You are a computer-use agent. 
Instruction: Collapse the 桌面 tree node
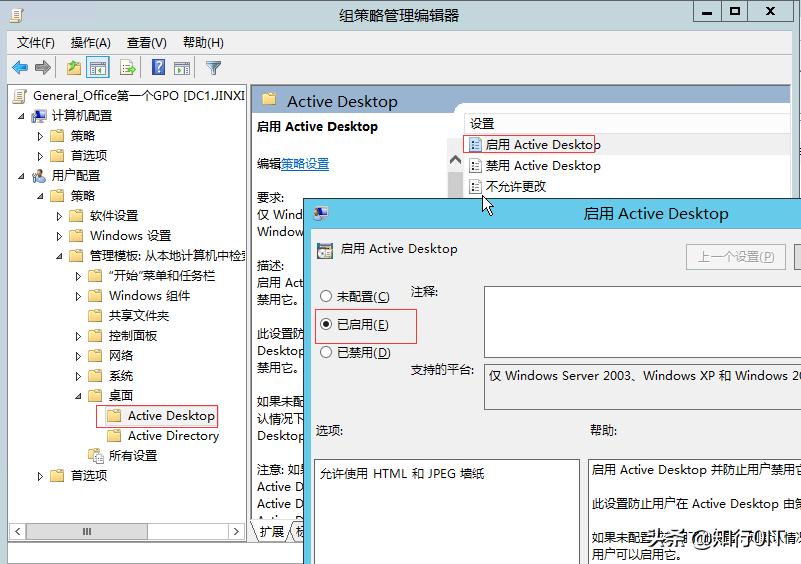(79, 396)
